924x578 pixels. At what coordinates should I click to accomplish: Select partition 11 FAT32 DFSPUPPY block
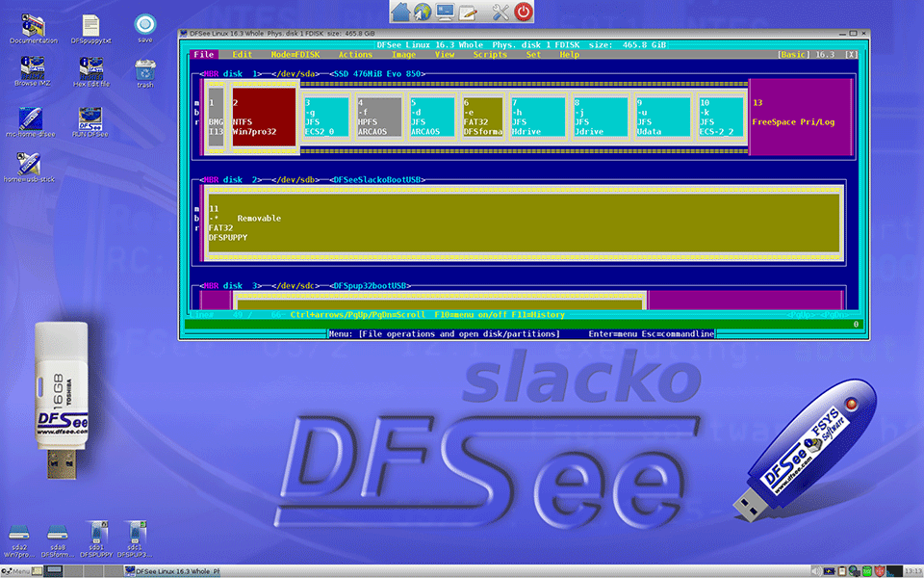point(524,223)
